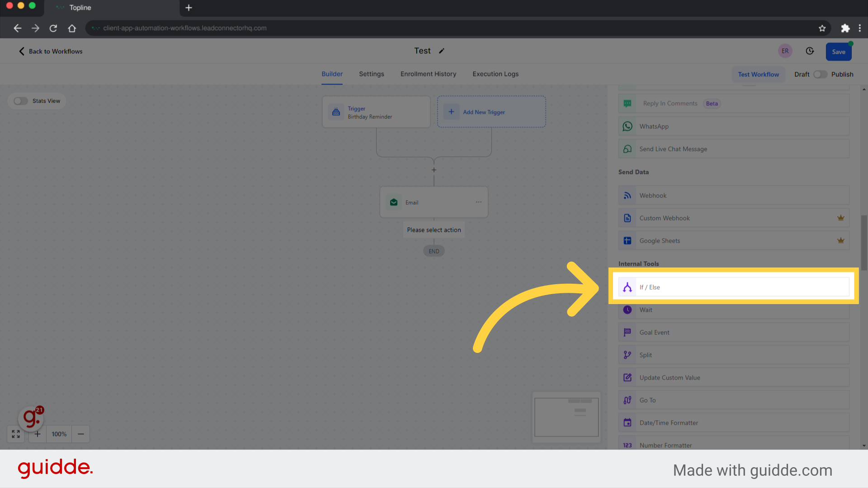Viewport: 868px width, 488px height.
Task: Open browser extensions puzzle icon
Action: tap(845, 28)
